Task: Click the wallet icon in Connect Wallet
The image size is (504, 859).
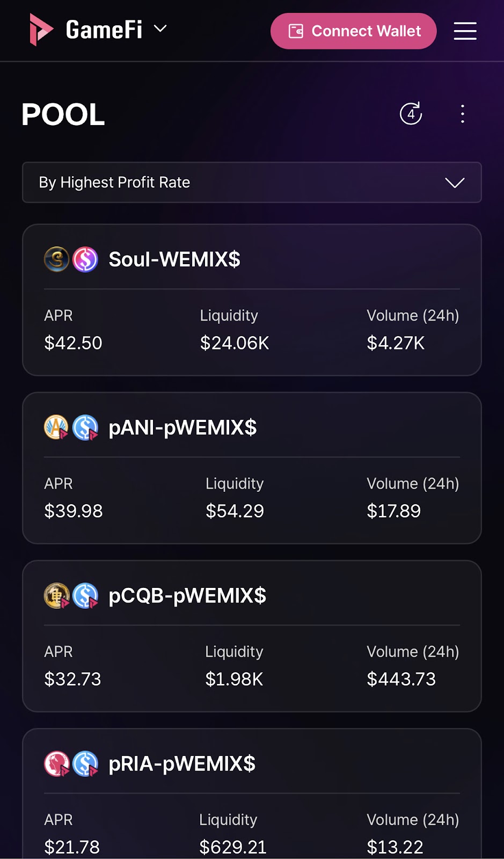Action: (296, 31)
